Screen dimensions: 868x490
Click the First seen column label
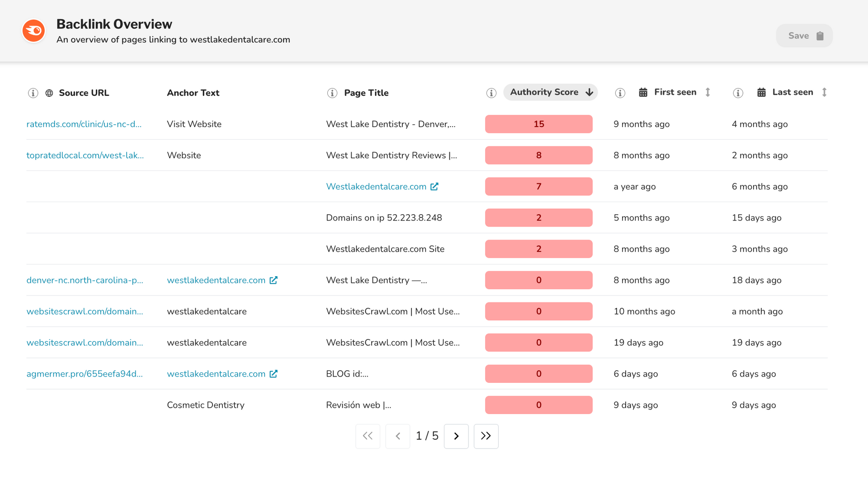675,92
